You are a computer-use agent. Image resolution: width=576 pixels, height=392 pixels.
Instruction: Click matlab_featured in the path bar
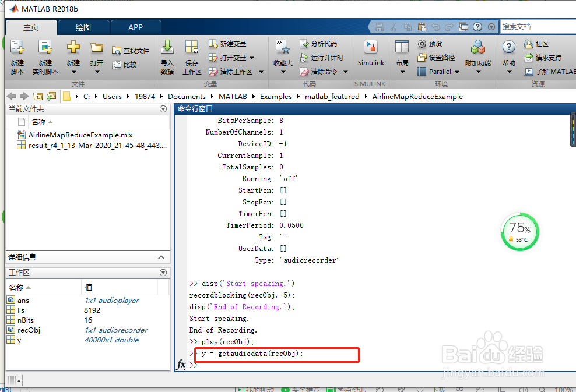pyautogui.click(x=332, y=97)
